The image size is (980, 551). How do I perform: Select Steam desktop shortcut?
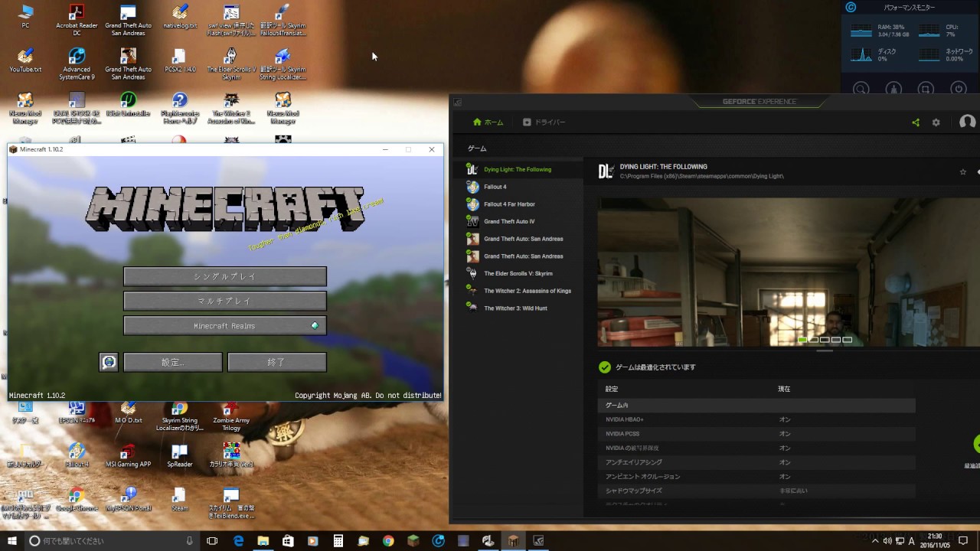[x=180, y=499]
